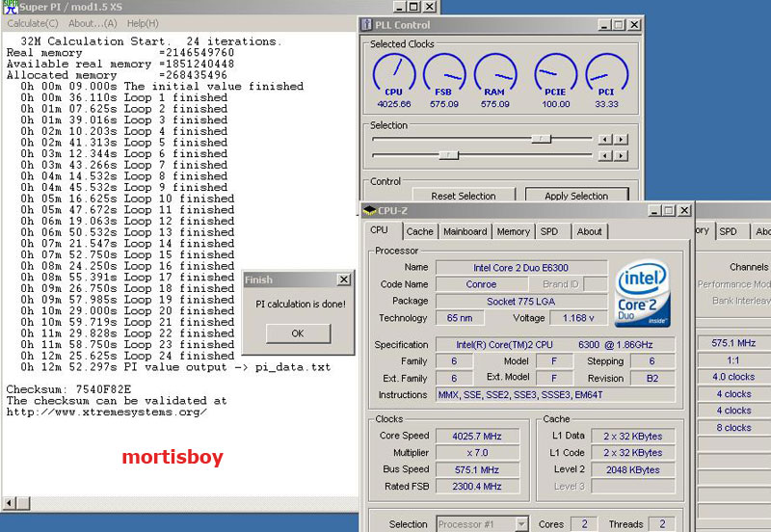Minimize the PLL Control window
Image resolution: width=771 pixels, height=532 pixels.
605,25
